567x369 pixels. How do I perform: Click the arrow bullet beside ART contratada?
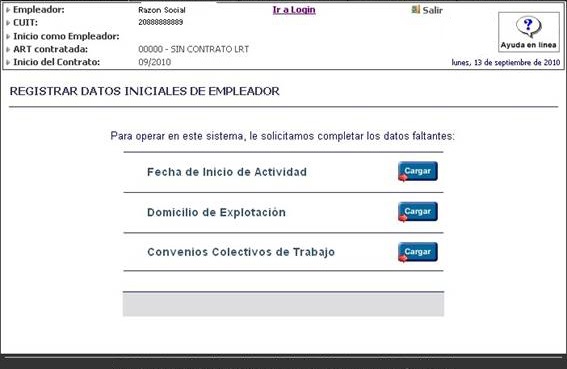[8, 49]
